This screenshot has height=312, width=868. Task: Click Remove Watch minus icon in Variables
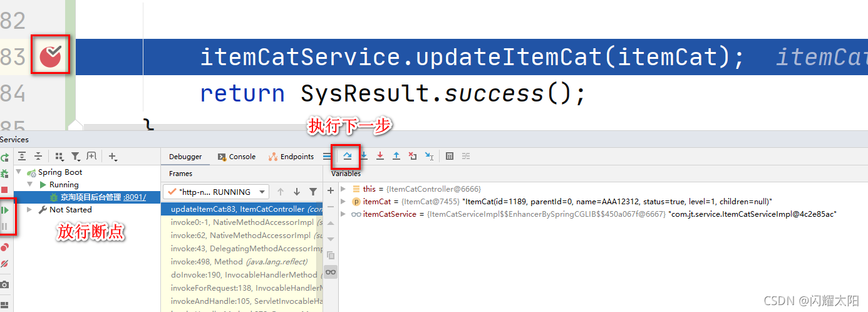pos(331,207)
